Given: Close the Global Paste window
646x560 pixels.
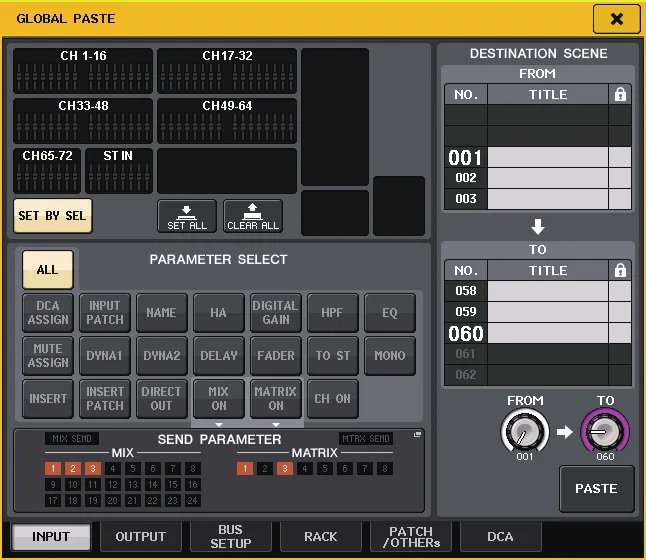Looking at the screenshot, I should tap(616, 19).
